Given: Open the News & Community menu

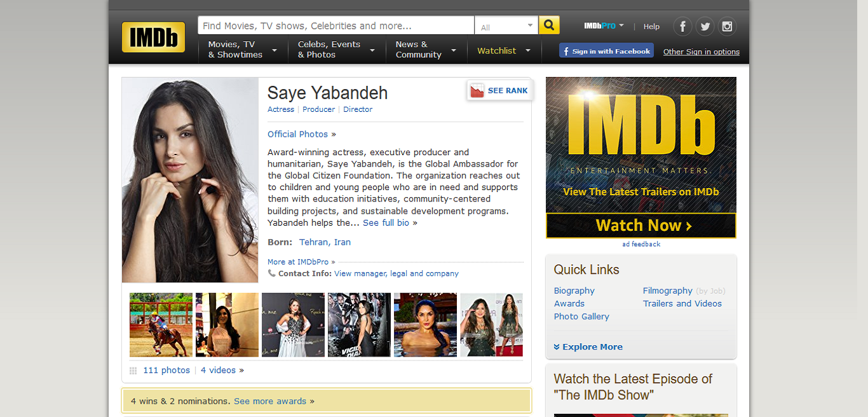Looking at the screenshot, I should tap(425, 50).
